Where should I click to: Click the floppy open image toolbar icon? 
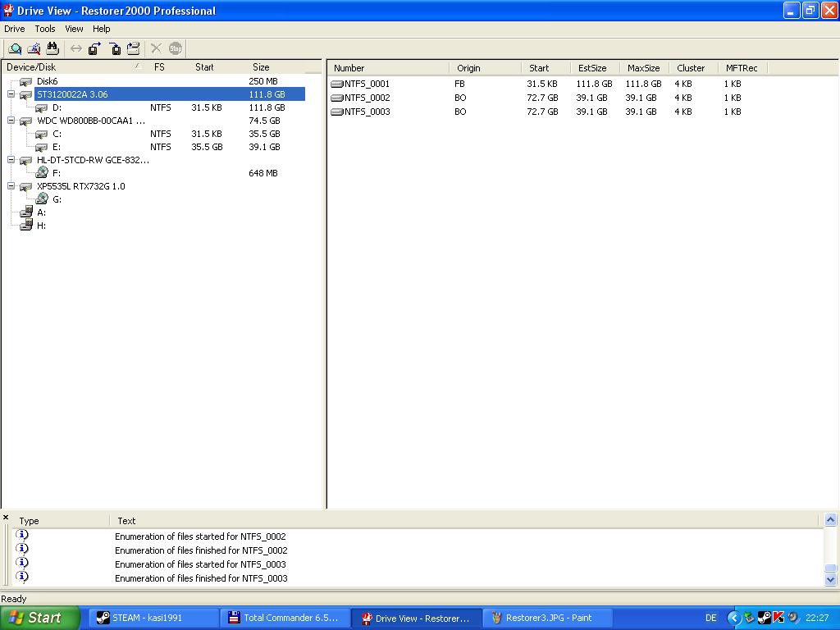115,48
